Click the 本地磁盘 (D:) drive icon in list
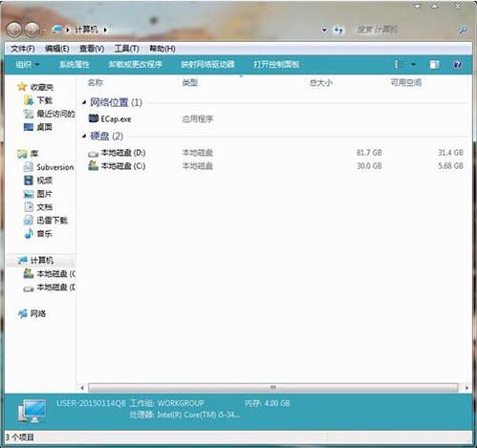The width and height of the screenshot is (477, 448). pos(93,154)
